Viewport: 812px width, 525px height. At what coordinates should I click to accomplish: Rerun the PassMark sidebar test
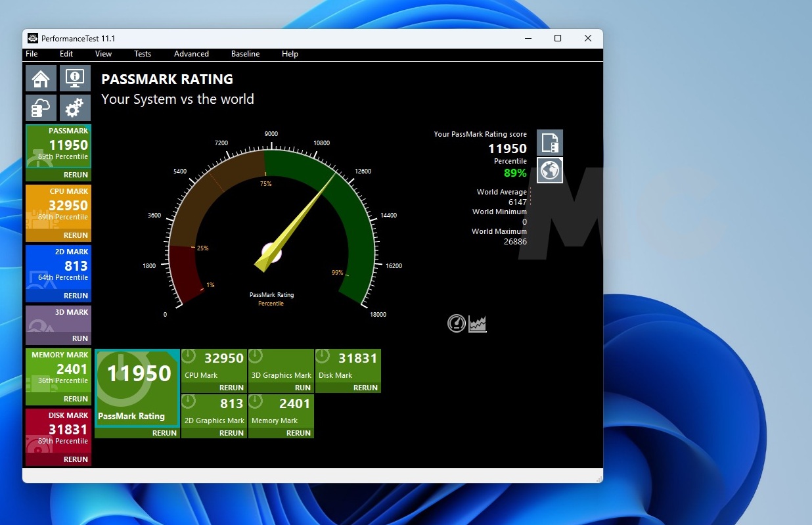tap(76, 175)
